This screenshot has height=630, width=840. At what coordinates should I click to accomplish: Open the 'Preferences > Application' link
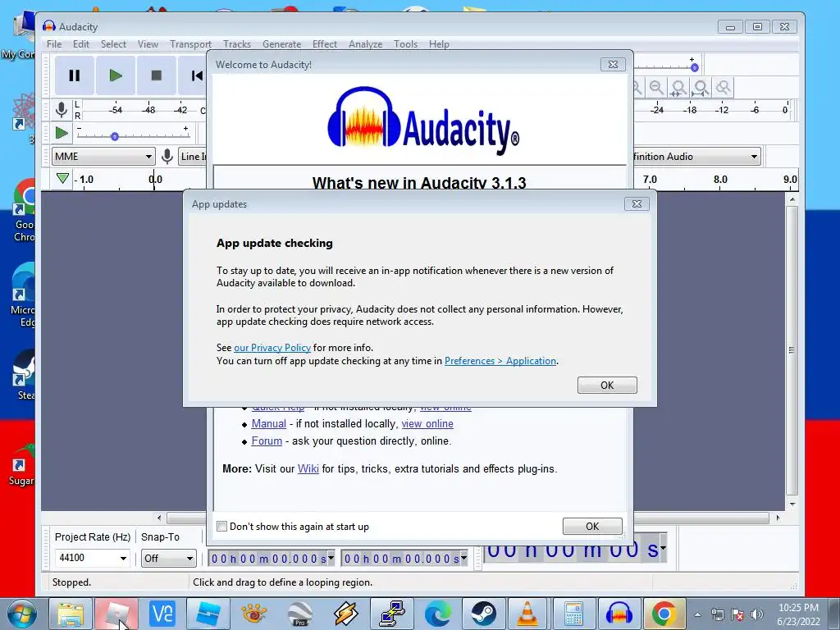pos(500,361)
